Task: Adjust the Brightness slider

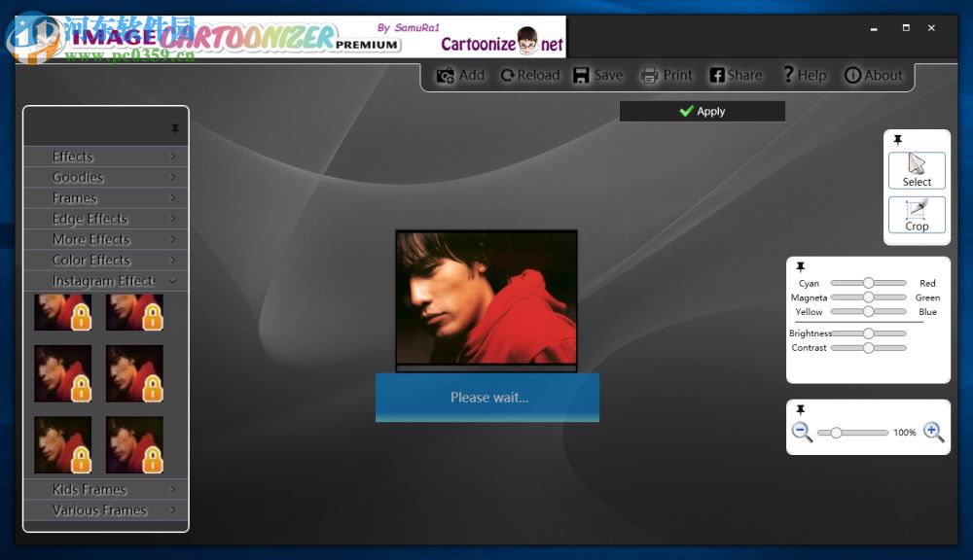Action: pos(868,333)
